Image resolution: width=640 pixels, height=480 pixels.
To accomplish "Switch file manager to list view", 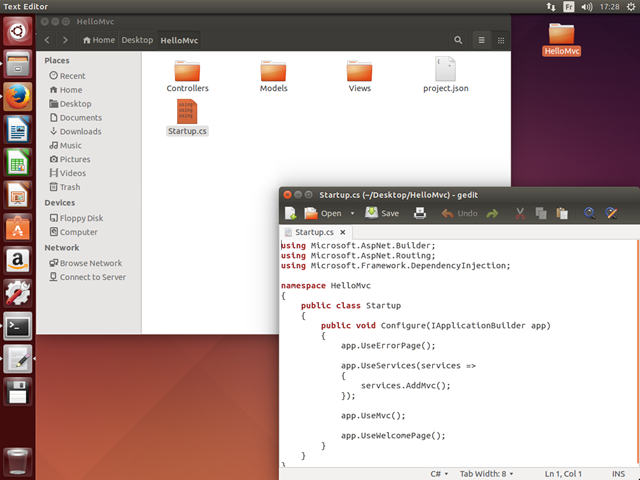I will pos(481,40).
